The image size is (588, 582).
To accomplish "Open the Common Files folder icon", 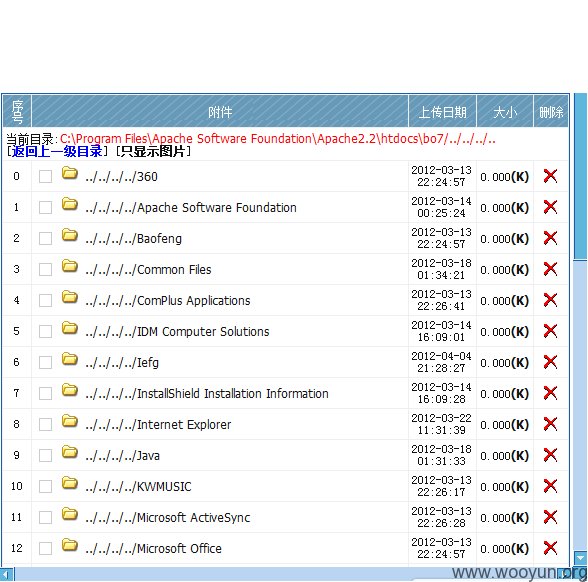I will 70,266.
